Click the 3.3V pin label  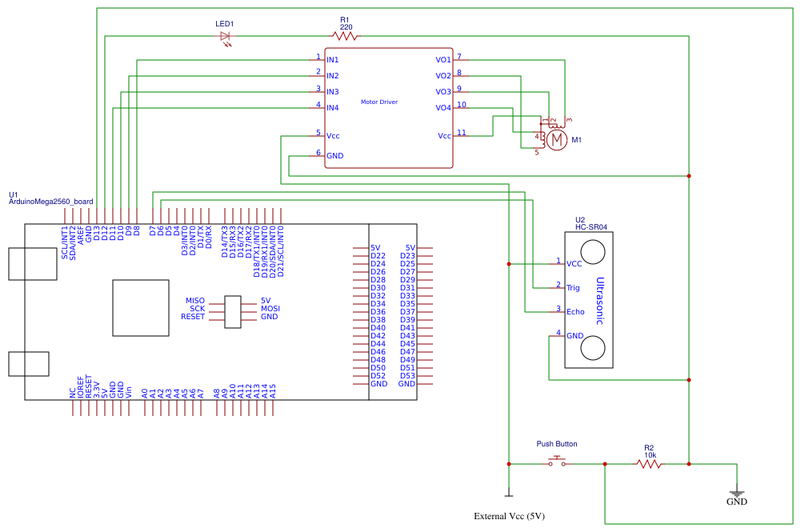[x=97, y=390]
